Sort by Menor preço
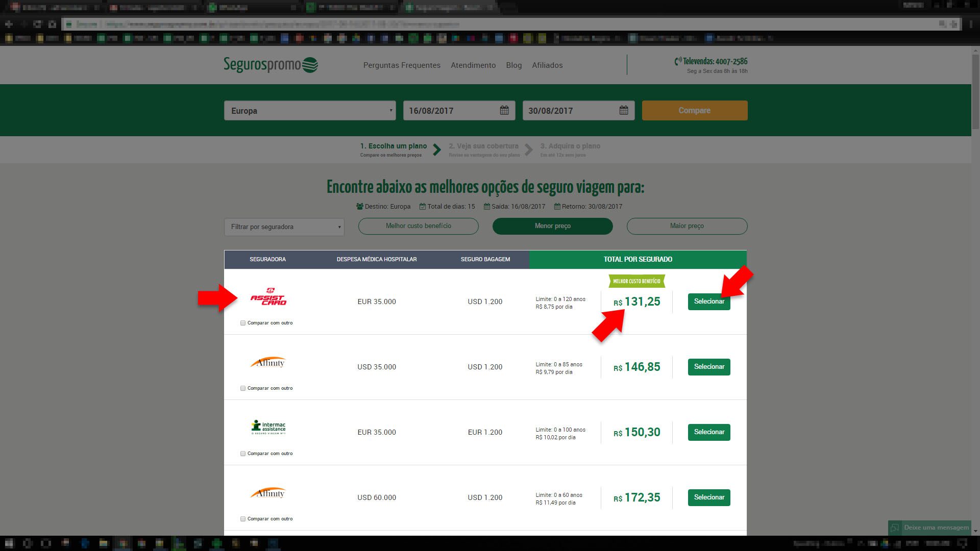This screenshot has height=551, width=980. 553,226
